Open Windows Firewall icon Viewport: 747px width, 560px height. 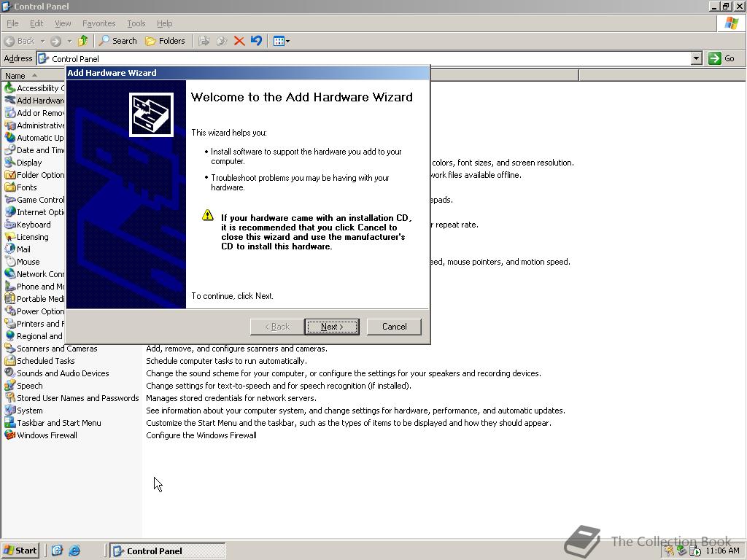10,435
